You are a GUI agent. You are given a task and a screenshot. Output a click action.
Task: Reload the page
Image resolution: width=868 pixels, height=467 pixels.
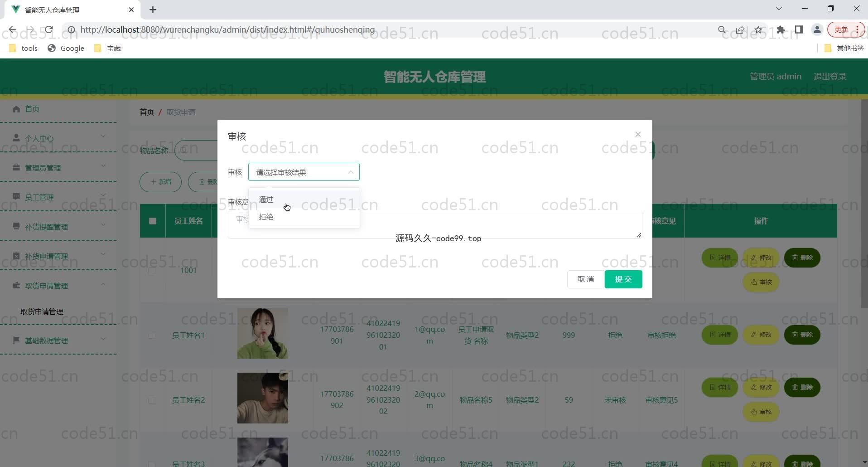click(49, 29)
